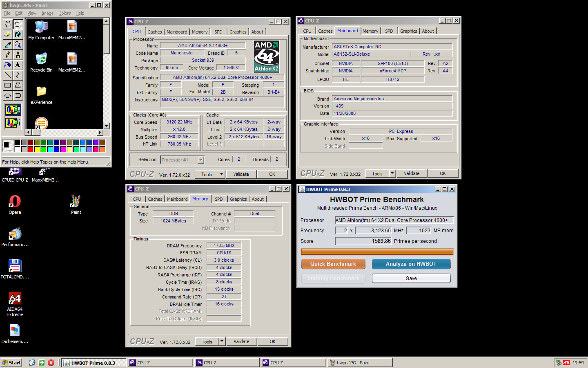Open the Tools dropdown arrow in Mainboard window

[392, 173]
